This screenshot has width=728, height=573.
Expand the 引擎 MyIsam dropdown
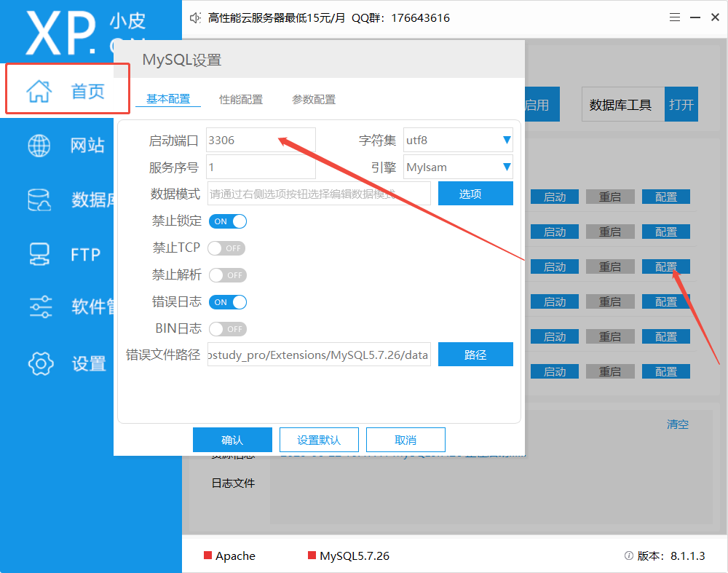(x=458, y=167)
